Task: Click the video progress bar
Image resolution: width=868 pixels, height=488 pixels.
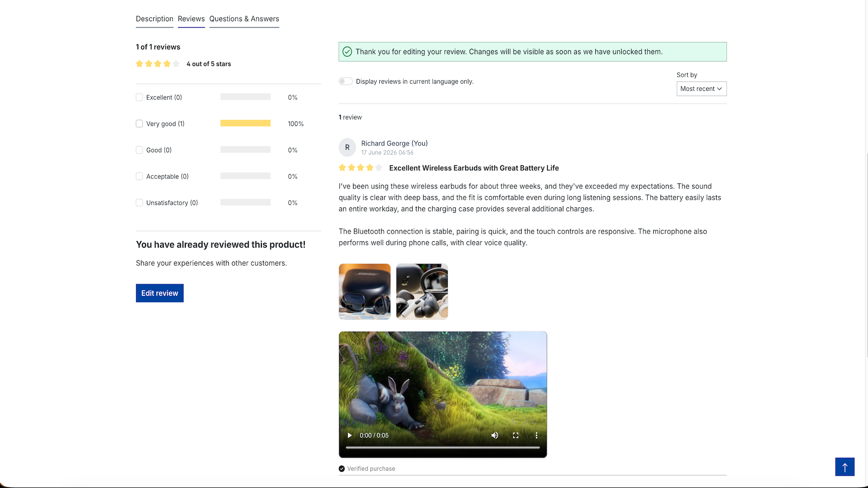Action: point(443,448)
